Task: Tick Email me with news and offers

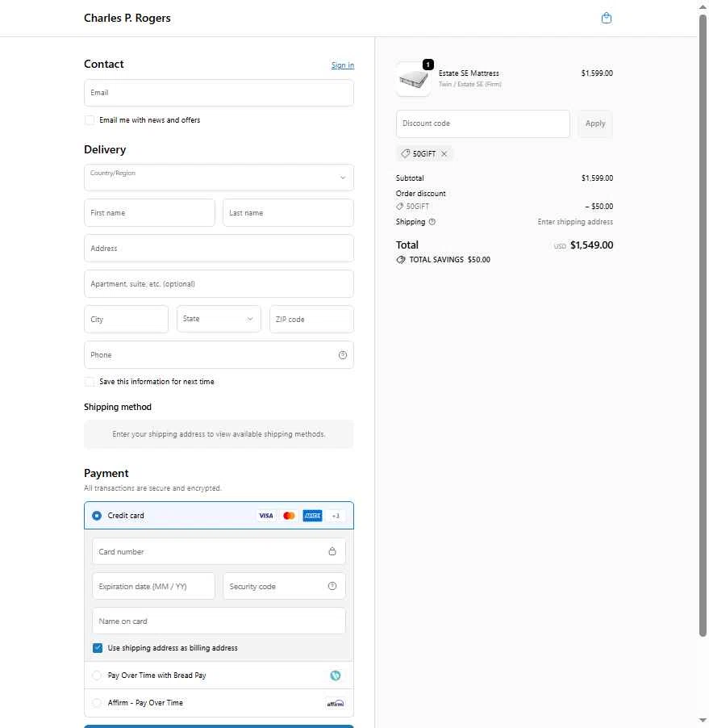Action: [x=89, y=120]
